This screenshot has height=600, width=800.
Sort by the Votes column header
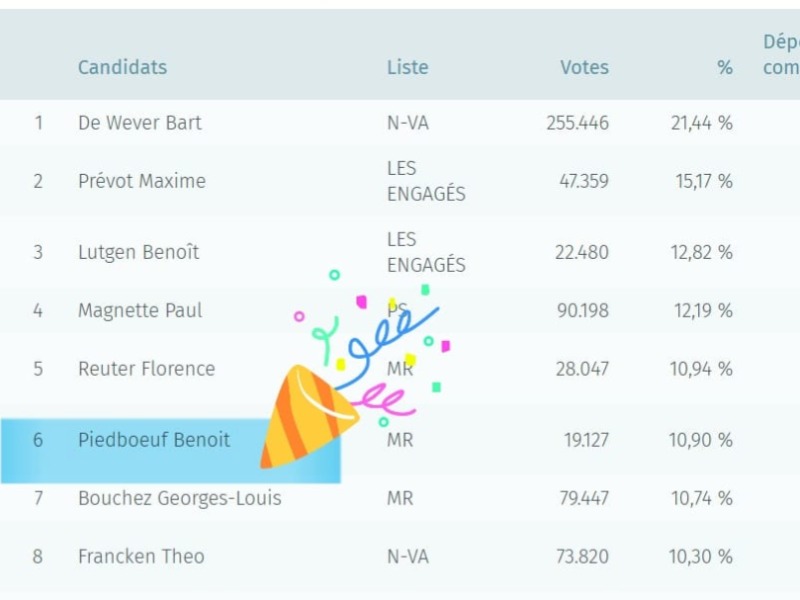pyautogui.click(x=584, y=67)
